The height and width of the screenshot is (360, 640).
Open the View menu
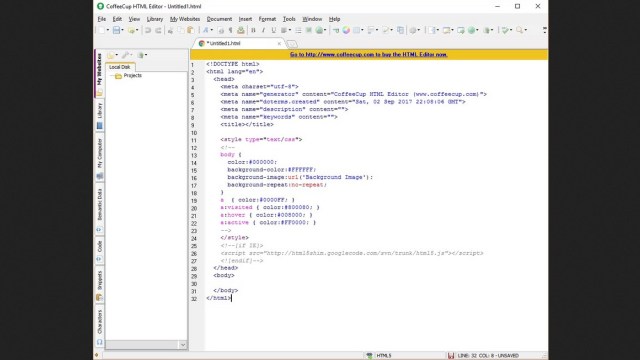134,19
